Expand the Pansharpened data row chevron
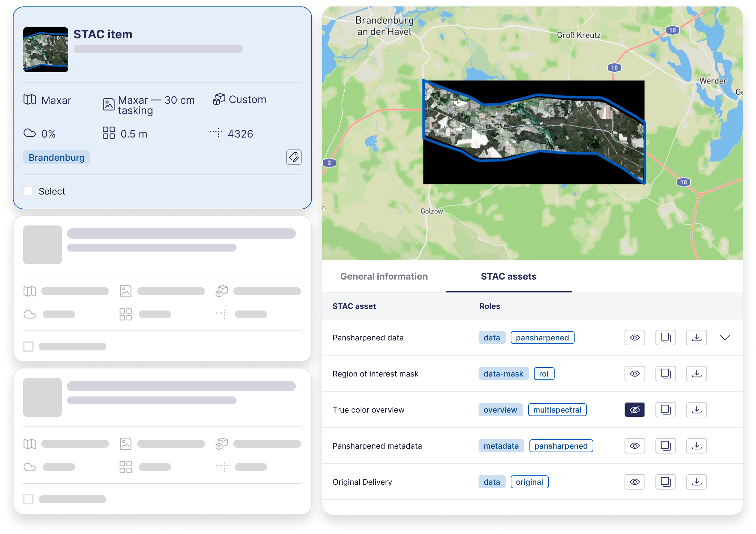756x534 pixels. coord(725,338)
